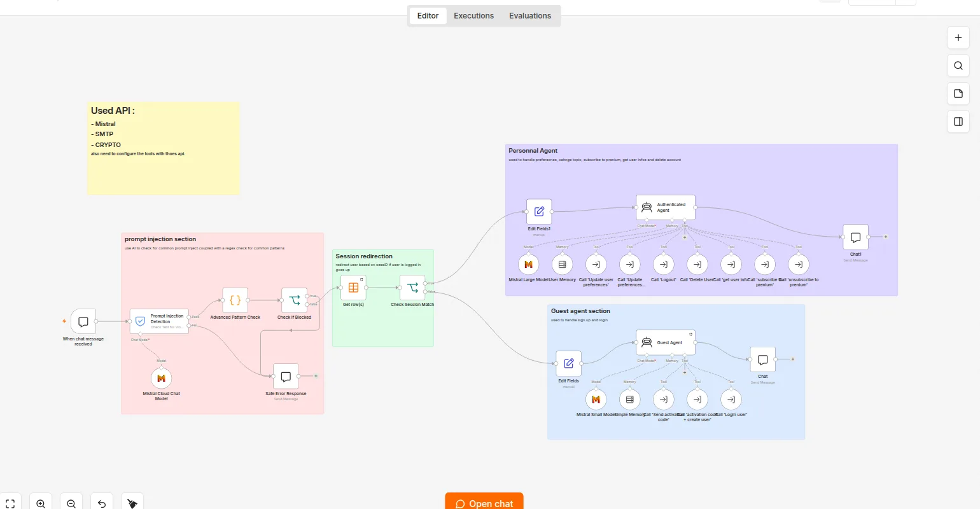This screenshot has width=980, height=509.
Task: Open the Call 'Login user' tool node
Action: [731, 399]
